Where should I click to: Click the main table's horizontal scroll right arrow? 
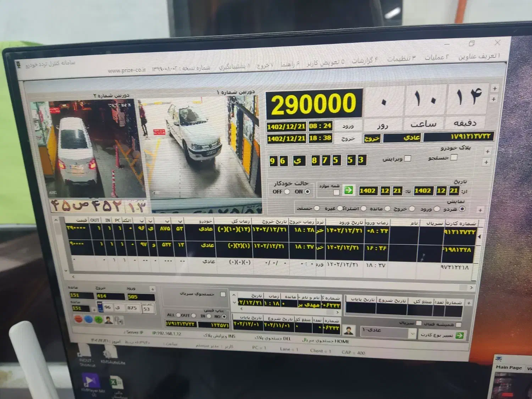coord(471,288)
